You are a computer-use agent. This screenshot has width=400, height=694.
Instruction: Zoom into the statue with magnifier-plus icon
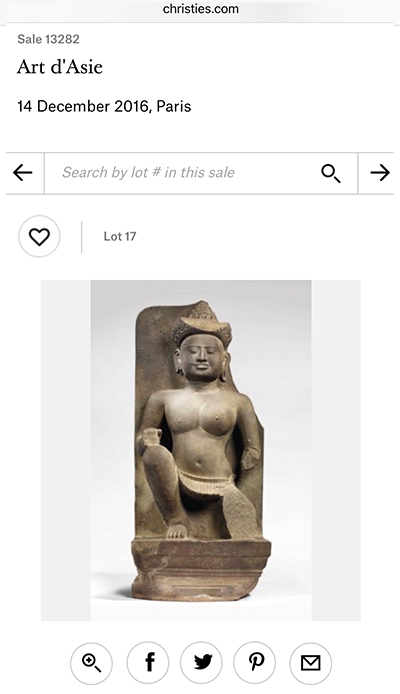(92, 663)
